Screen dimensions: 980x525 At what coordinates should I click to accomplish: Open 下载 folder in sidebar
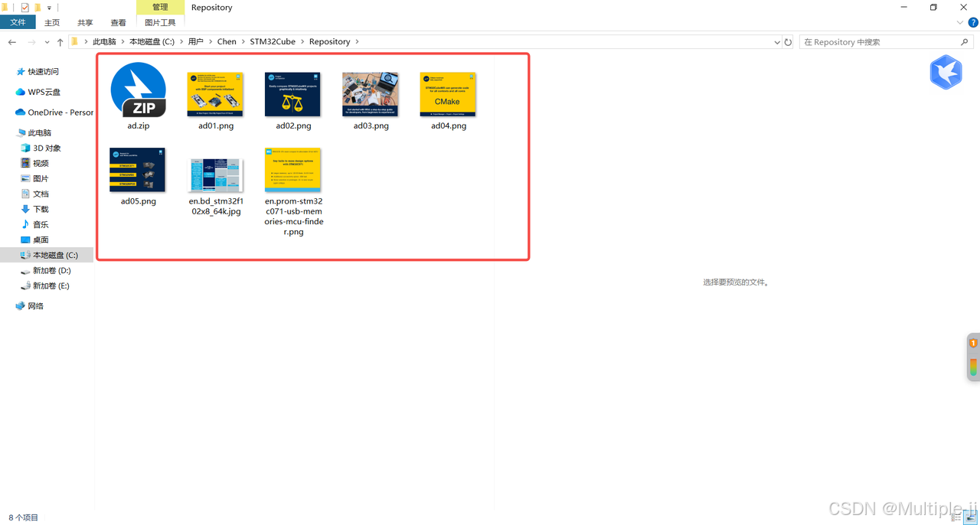(34, 209)
